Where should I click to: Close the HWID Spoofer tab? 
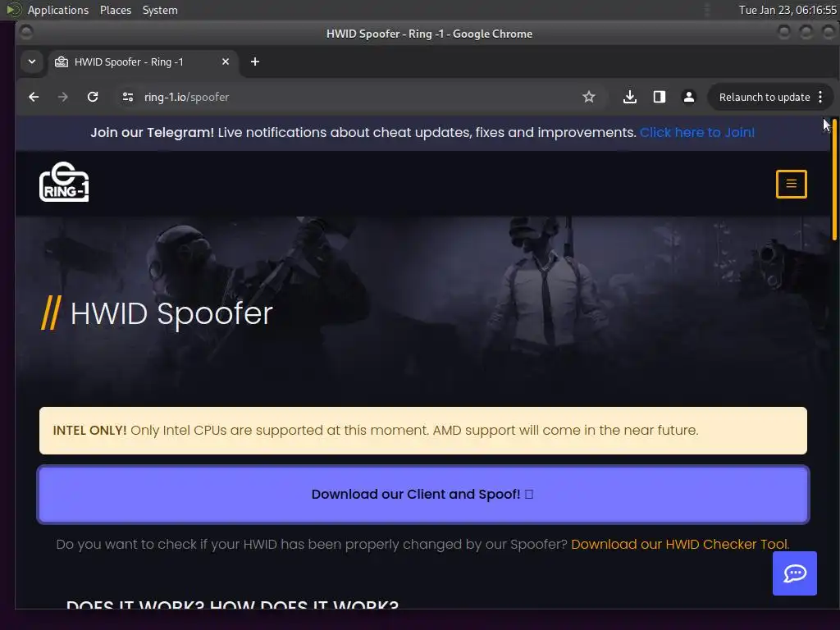tap(226, 62)
